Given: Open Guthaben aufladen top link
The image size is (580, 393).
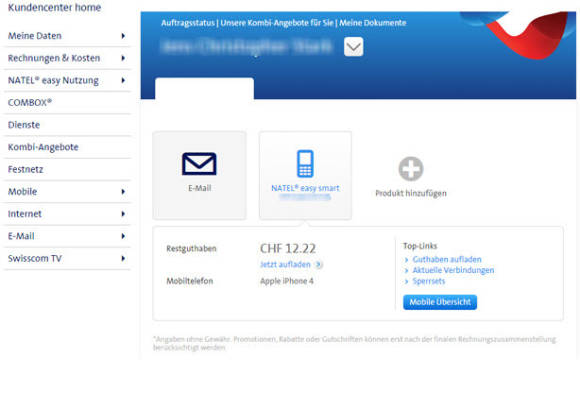Looking at the screenshot, I should pos(447,259).
